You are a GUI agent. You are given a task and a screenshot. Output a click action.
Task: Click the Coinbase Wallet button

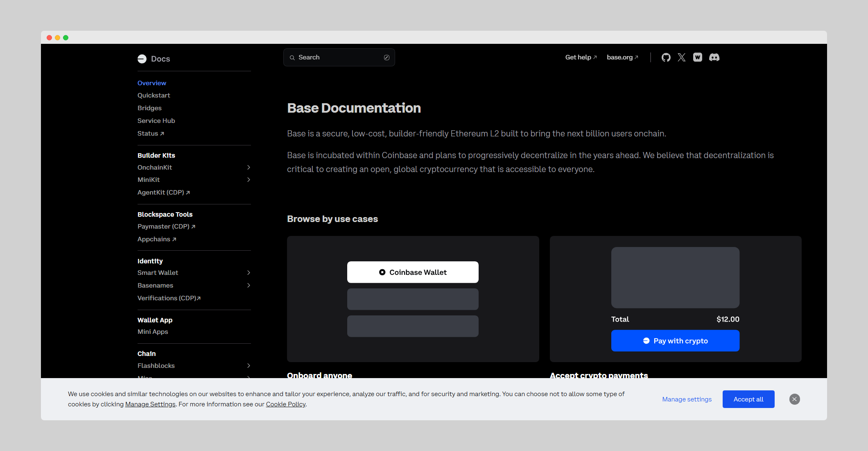[413, 272]
